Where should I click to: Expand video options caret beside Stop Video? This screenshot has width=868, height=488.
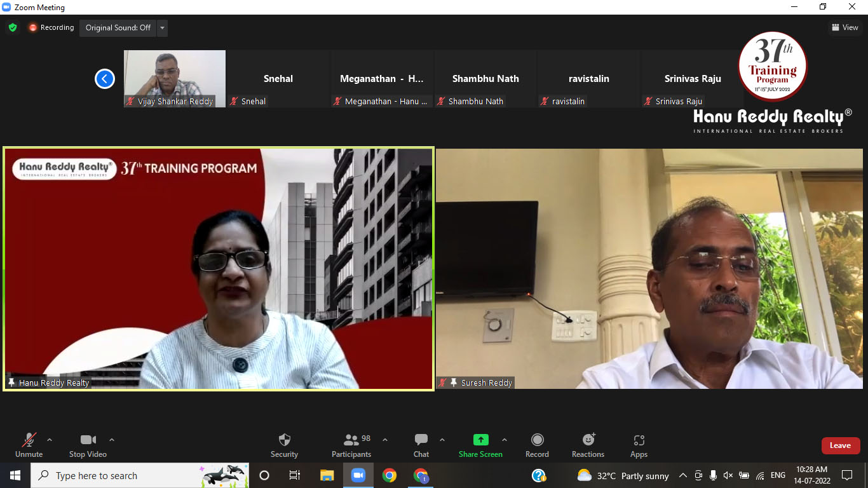[x=112, y=440]
